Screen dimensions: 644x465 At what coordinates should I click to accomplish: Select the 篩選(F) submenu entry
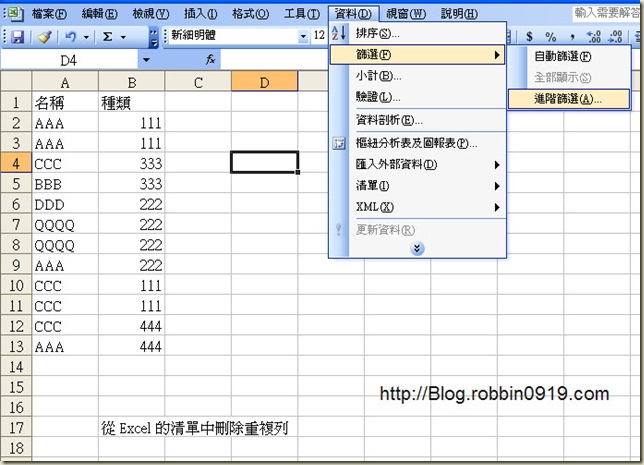click(x=418, y=55)
